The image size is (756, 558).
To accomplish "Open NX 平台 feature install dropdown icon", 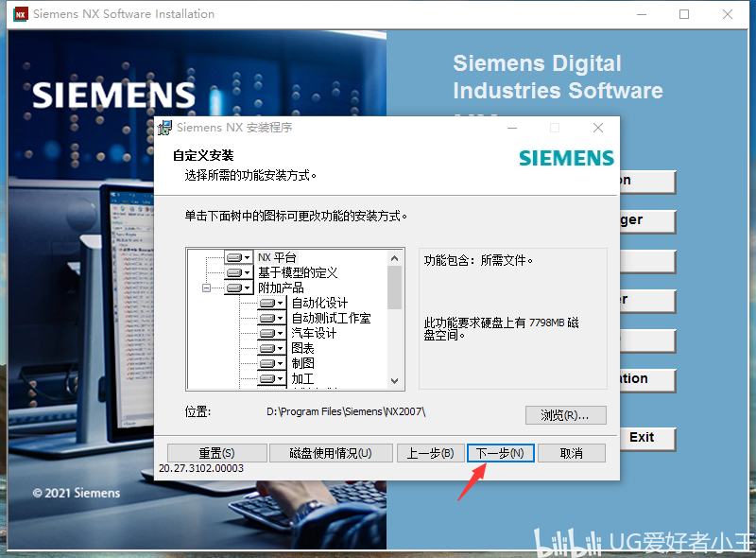I will [x=239, y=257].
